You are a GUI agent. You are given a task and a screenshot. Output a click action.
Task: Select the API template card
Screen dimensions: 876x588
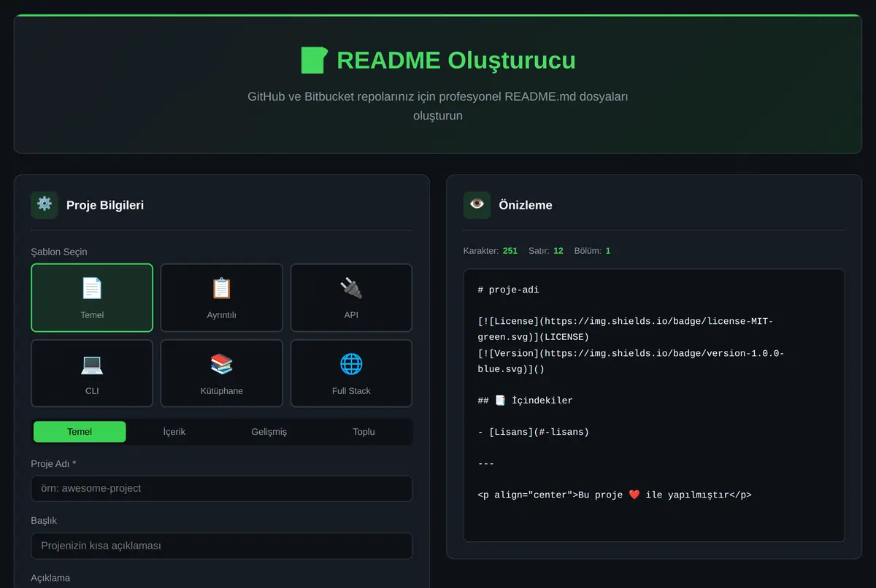click(x=351, y=298)
